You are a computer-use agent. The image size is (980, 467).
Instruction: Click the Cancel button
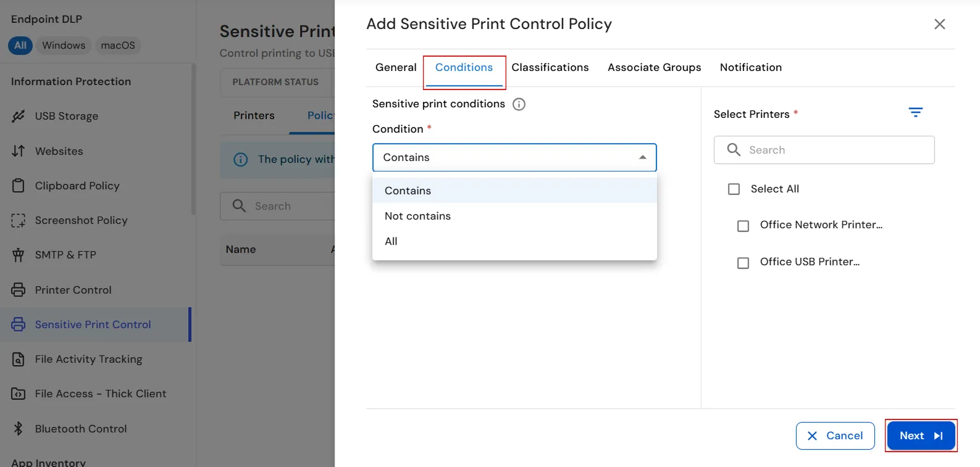pos(836,436)
